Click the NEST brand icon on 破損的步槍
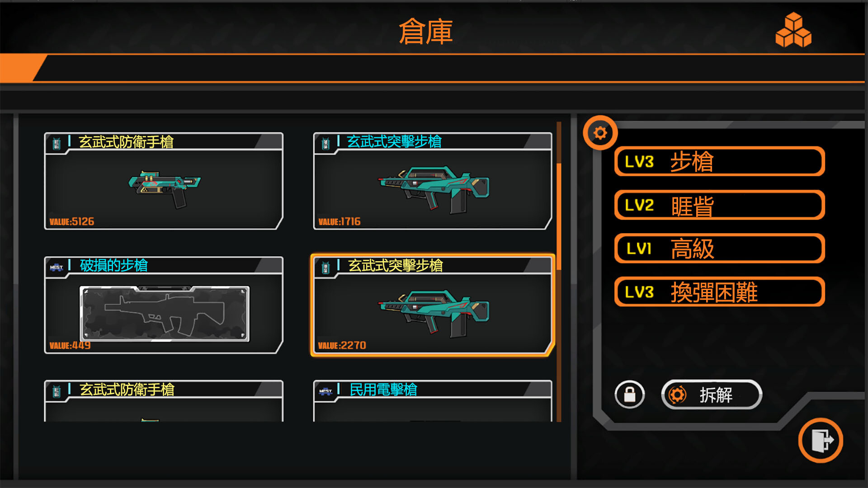 point(57,267)
